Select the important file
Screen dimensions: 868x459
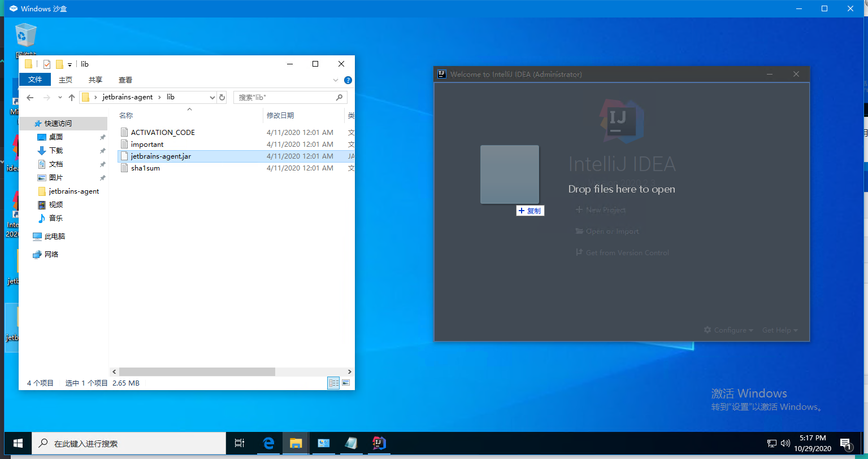click(147, 144)
